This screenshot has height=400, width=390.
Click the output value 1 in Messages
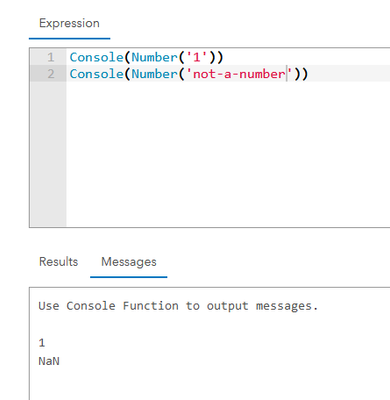coord(42,343)
